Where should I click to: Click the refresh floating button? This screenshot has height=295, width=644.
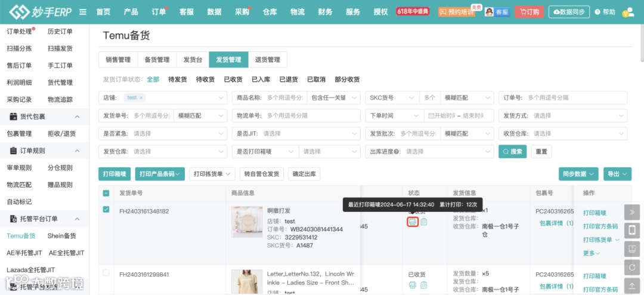tap(632, 267)
